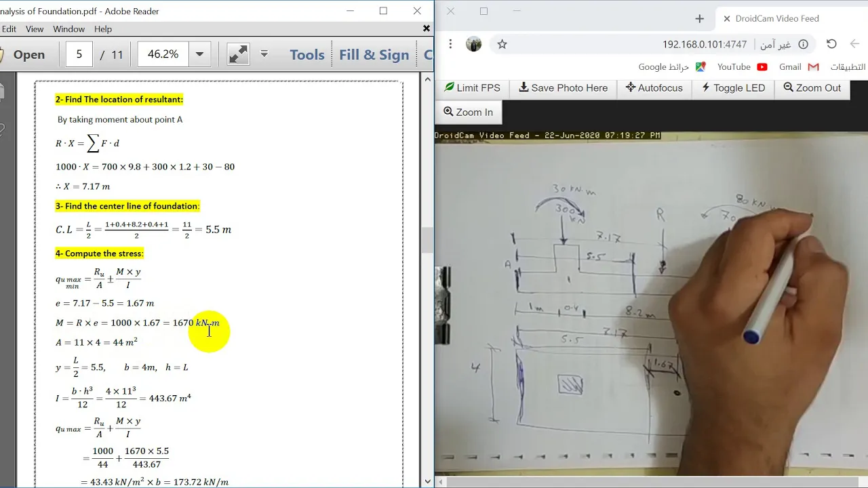Click the PDF scroll up arrow

coord(427,79)
